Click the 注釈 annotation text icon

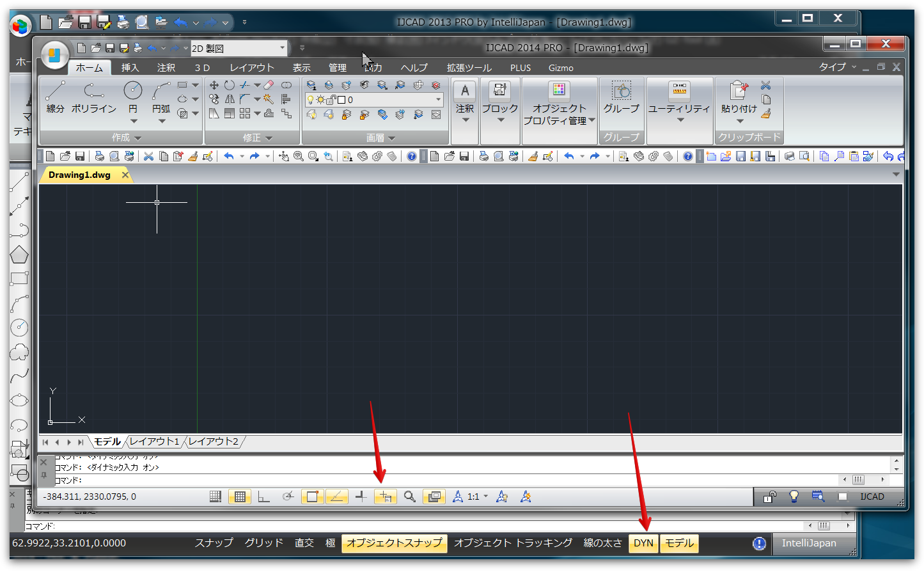pyautogui.click(x=465, y=90)
